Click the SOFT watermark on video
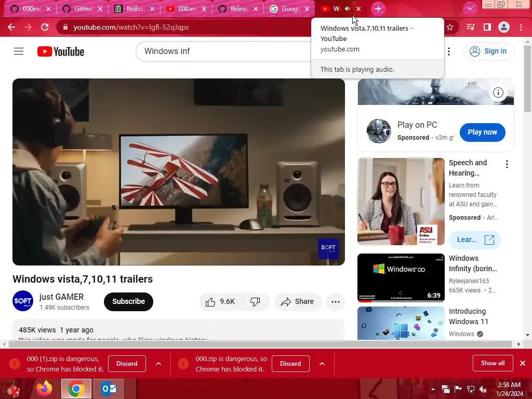This screenshot has height=399, width=532. coord(328,248)
